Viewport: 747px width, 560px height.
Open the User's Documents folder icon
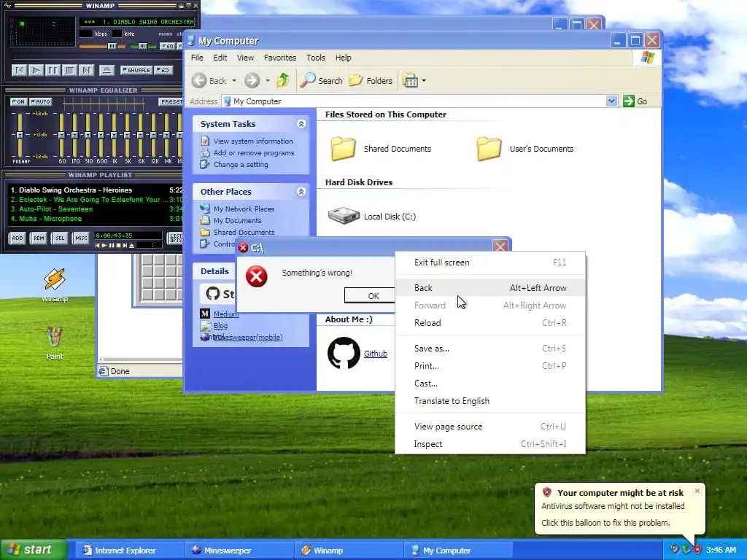coord(489,149)
